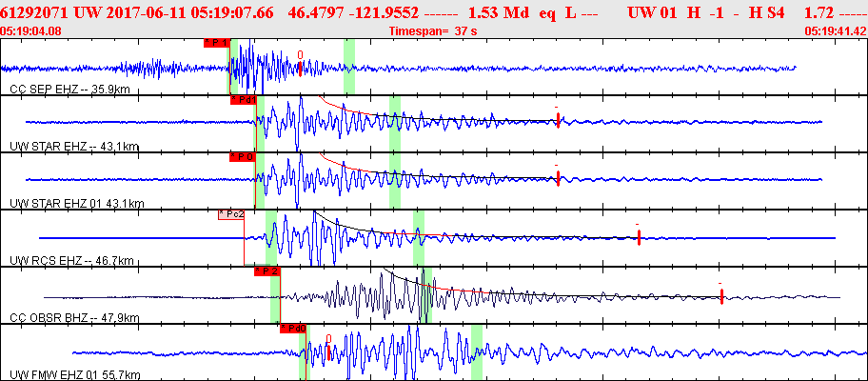The width and height of the screenshot is (868, 381).
Task: Click the P 2 pick flag on OBSR trace
Action: [266, 271]
